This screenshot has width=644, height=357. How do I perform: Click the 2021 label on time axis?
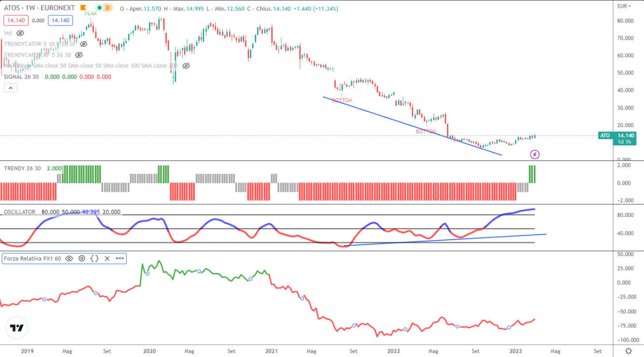tap(271, 351)
